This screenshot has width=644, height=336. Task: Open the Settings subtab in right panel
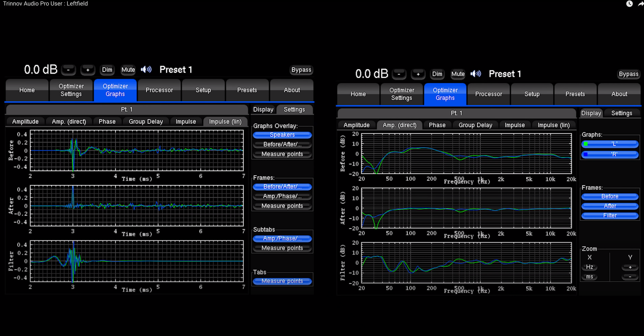coord(621,113)
